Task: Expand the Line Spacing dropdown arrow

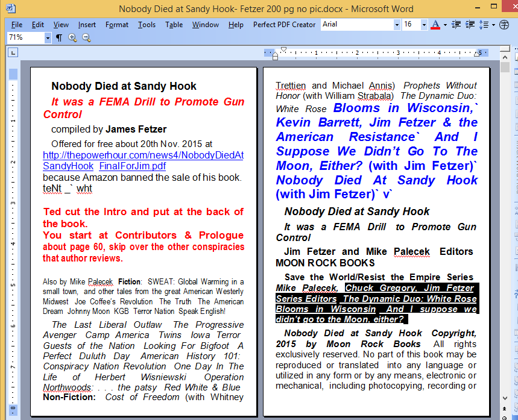Action: tap(493, 25)
